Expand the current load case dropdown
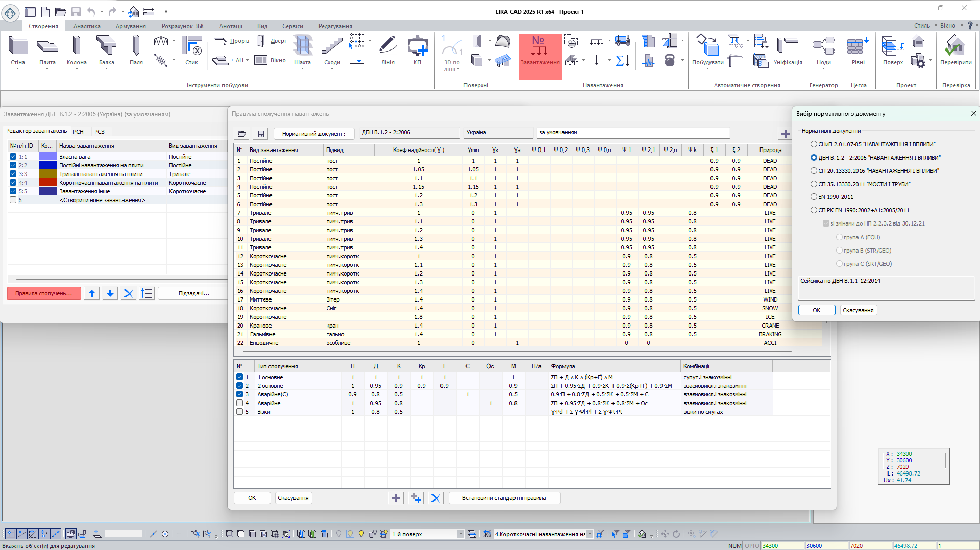The height and width of the screenshot is (550, 980). coord(590,534)
